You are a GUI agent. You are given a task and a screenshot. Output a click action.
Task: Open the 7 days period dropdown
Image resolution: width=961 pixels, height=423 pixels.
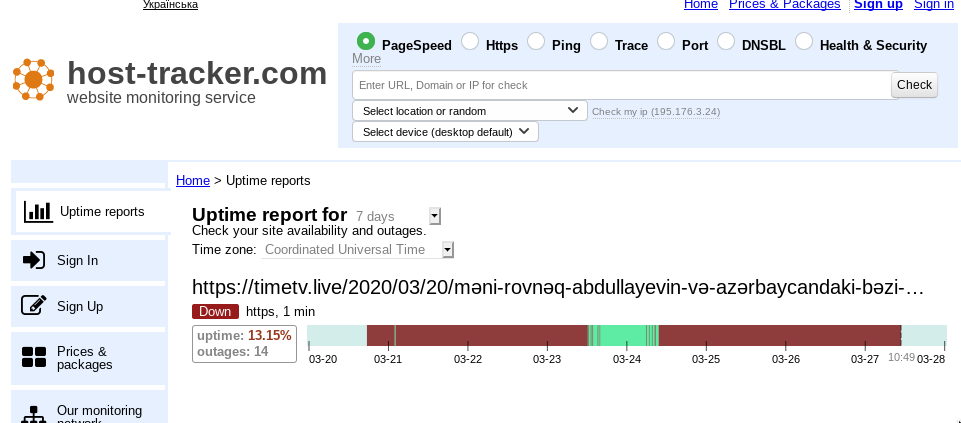point(434,216)
